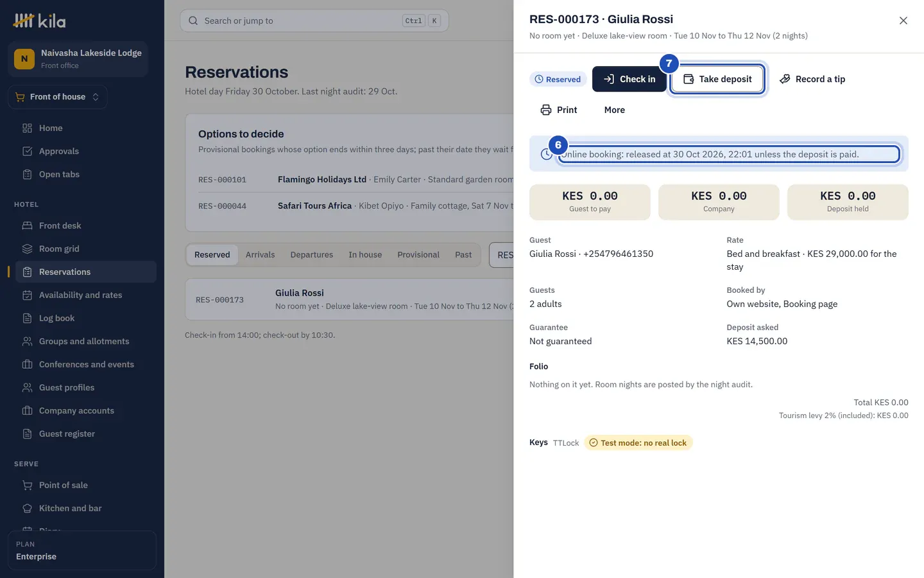This screenshot has height=578, width=924.
Task: Click the Reservations sidebar icon
Action: (x=27, y=272)
